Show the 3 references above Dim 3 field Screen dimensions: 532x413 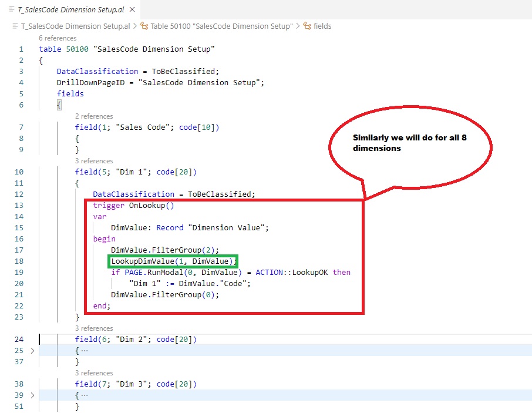(94, 373)
